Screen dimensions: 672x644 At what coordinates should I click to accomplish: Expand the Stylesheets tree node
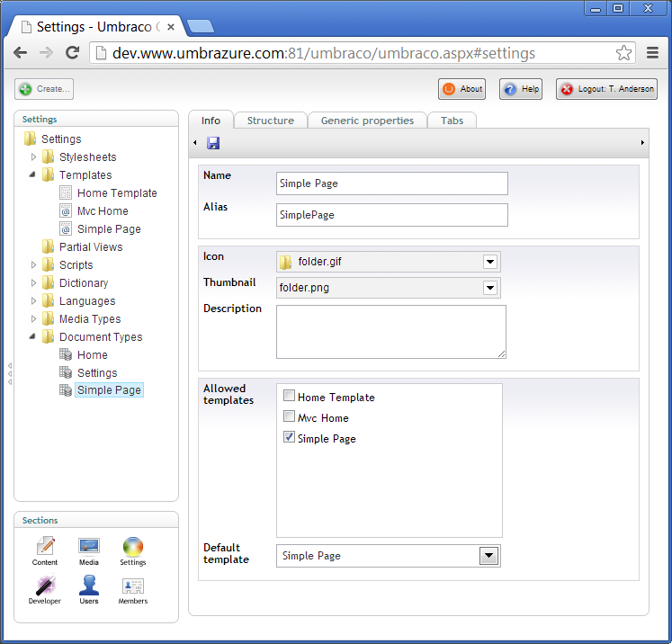tap(34, 157)
